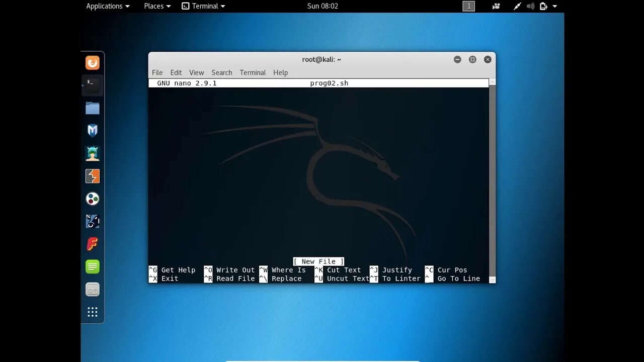
Task: Click the Cur Pos shortcut label
Action: click(452, 270)
